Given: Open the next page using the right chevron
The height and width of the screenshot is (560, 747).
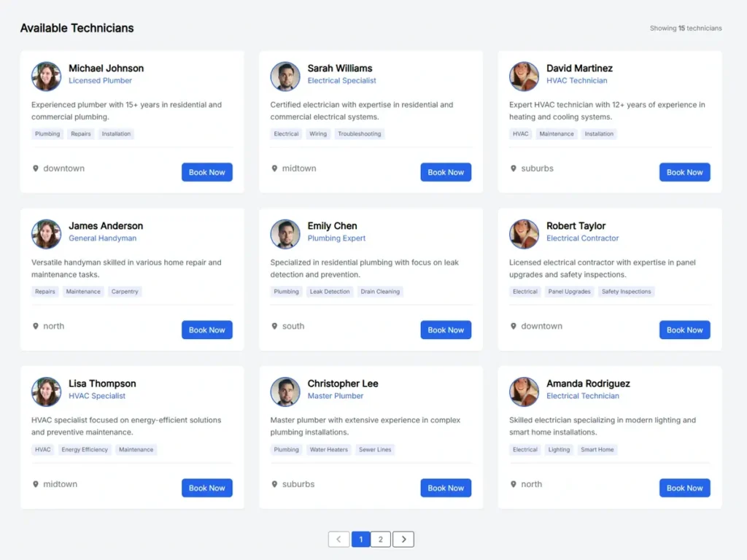Looking at the screenshot, I should point(403,539).
